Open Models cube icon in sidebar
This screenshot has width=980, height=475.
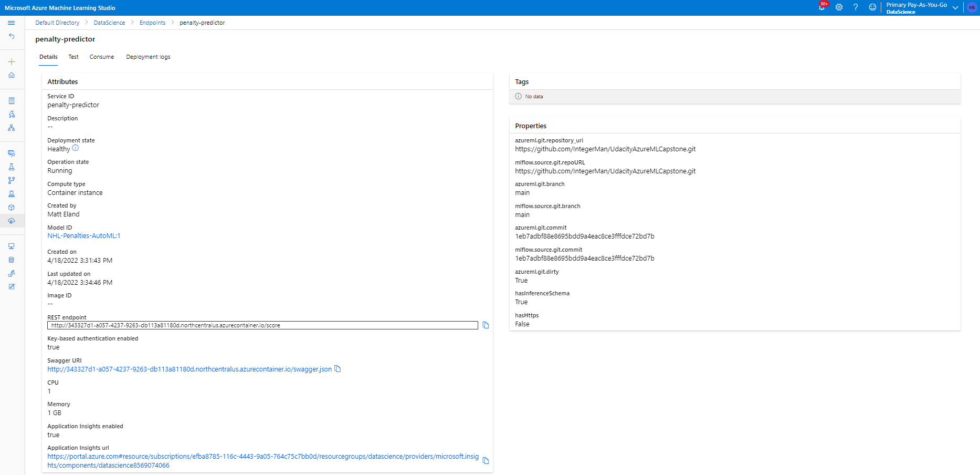point(11,208)
